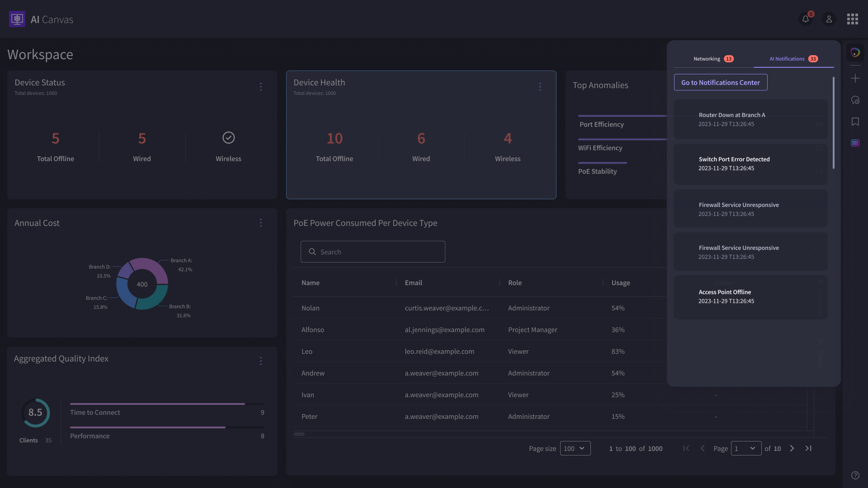The width and height of the screenshot is (868, 488).
Task: Open Device Status widget options menu
Action: (x=261, y=86)
